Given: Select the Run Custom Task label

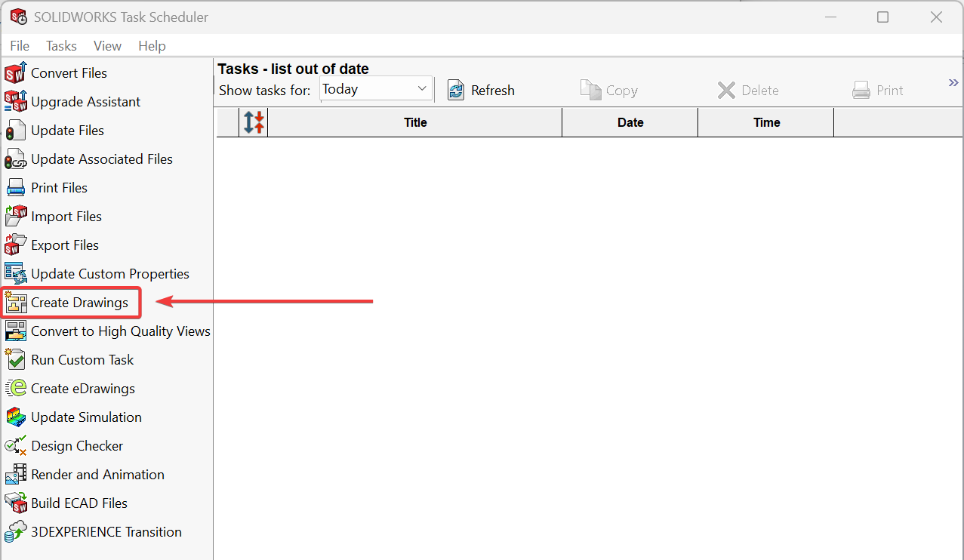Looking at the screenshot, I should pos(82,360).
